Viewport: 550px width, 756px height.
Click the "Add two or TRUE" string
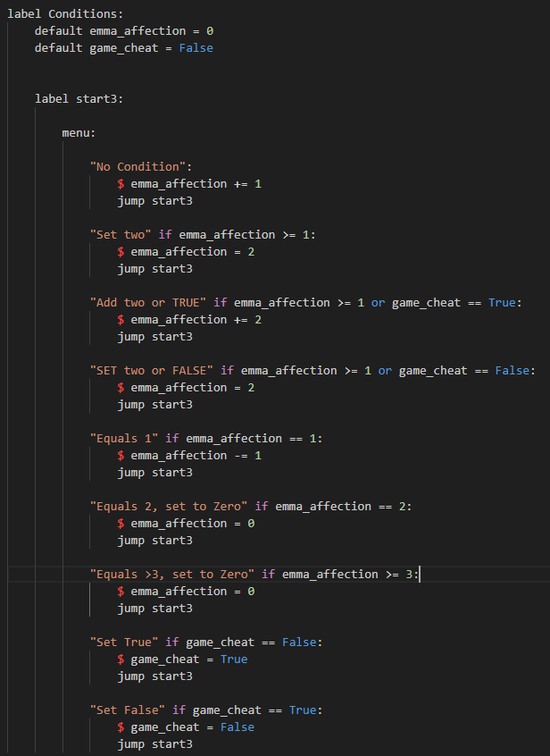click(x=148, y=303)
